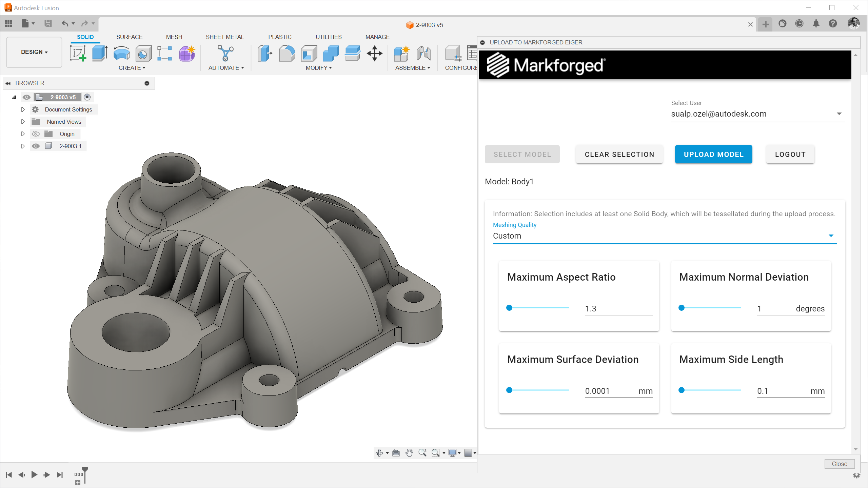Click the Pan hand icon
The image size is (868, 488).
[409, 453]
